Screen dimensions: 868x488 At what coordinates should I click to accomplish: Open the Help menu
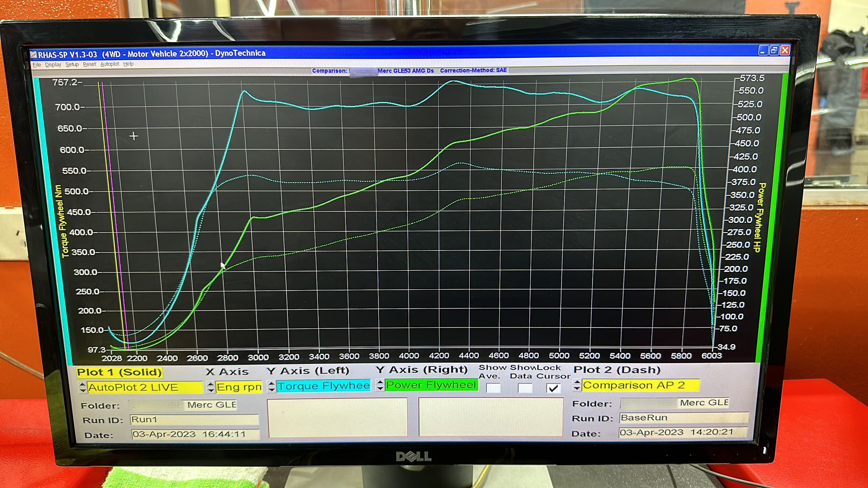point(128,64)
